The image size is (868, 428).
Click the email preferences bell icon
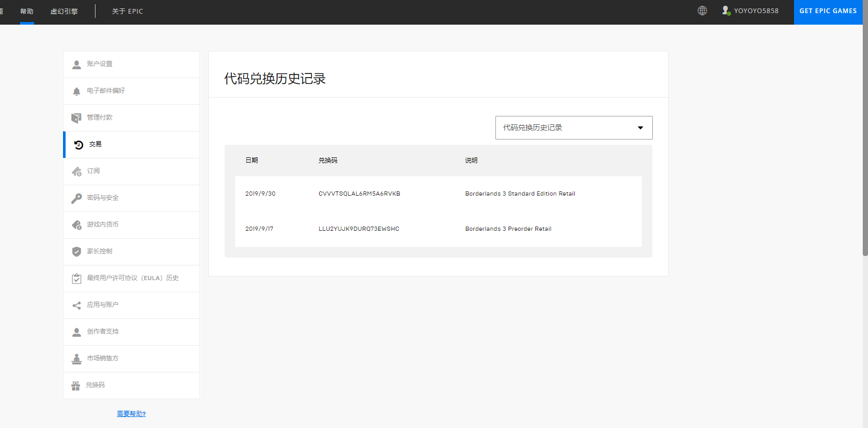(77, 91)
